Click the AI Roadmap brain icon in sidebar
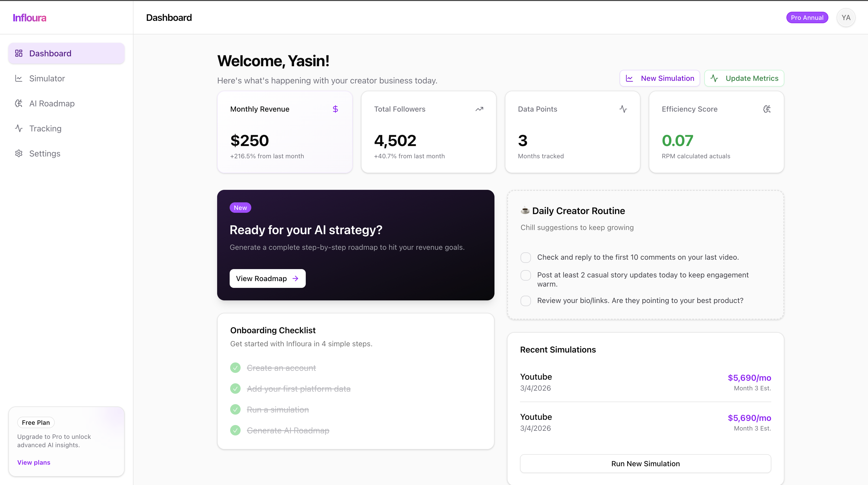Viewport: 868px width, 485px height. [x=19, y=103]
